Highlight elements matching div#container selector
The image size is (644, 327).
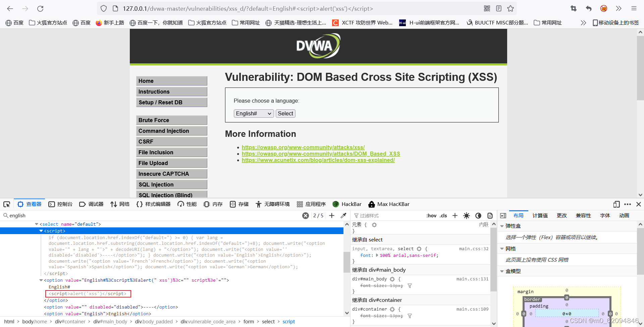coord(392,309)
